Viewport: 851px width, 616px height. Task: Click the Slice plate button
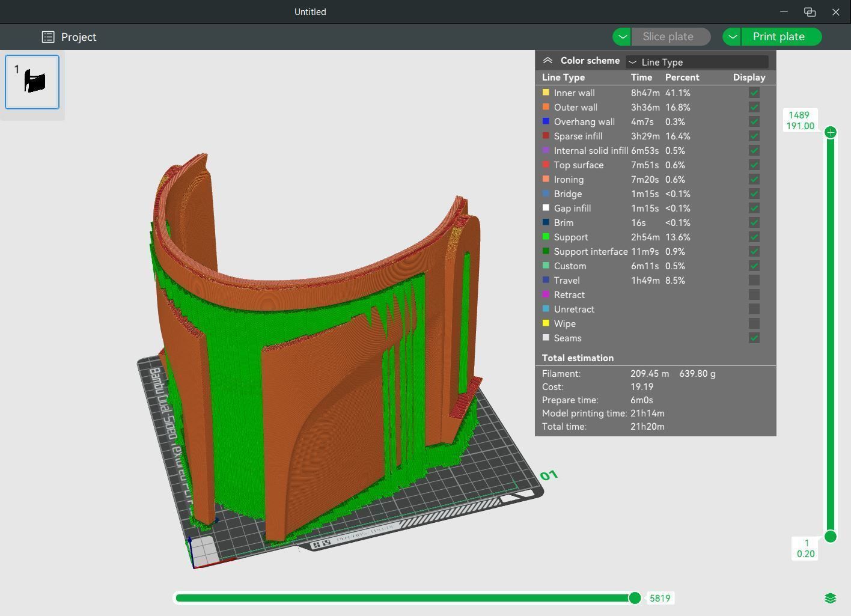671,37
